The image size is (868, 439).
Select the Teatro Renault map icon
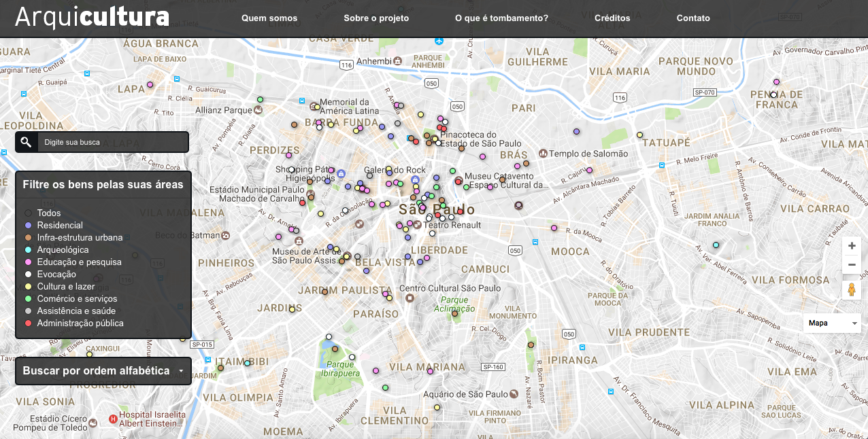pyautogui.click(x=418, y=225)
